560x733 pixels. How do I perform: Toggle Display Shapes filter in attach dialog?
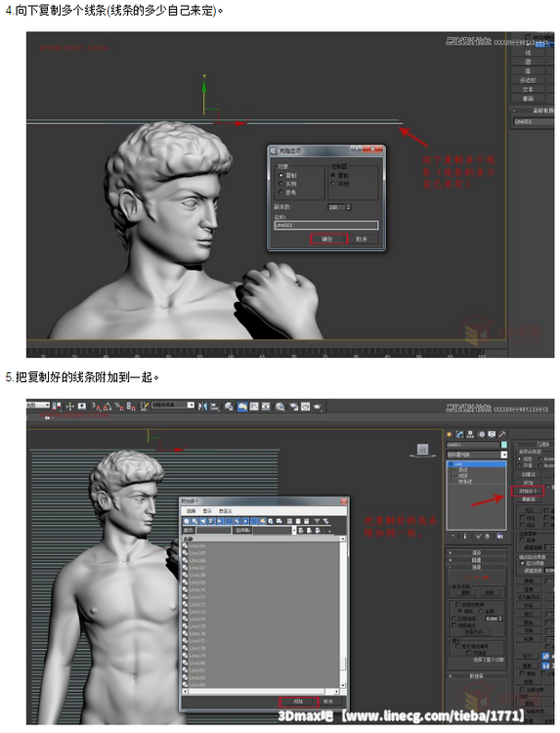pyautogui.click(x=194, y=521)
